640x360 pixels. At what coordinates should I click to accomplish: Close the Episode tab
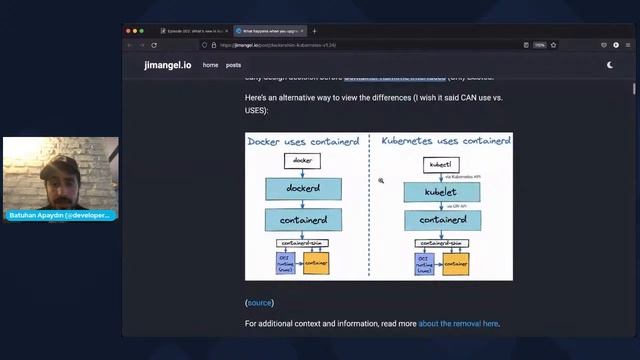pyautogui.click(x=227, y=31)
